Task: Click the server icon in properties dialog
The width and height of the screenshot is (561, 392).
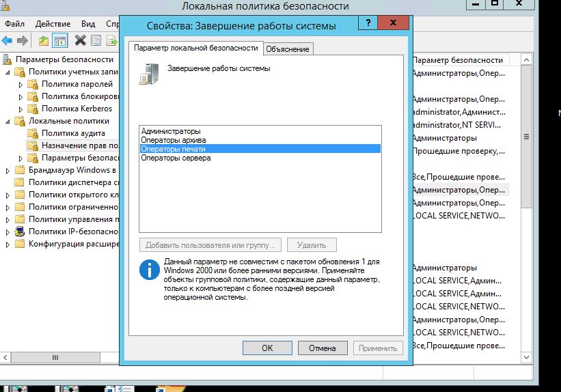Action: coord(149,74)
